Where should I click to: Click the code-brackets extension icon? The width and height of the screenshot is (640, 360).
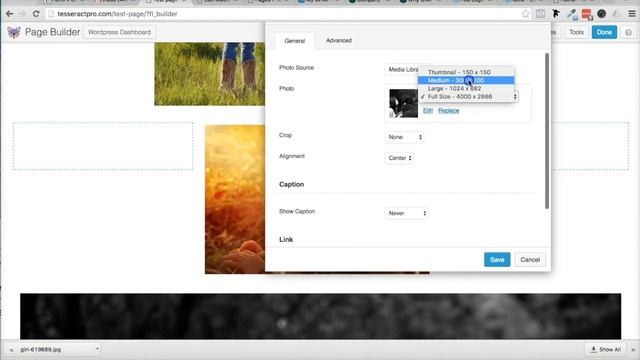pos(540,14)
